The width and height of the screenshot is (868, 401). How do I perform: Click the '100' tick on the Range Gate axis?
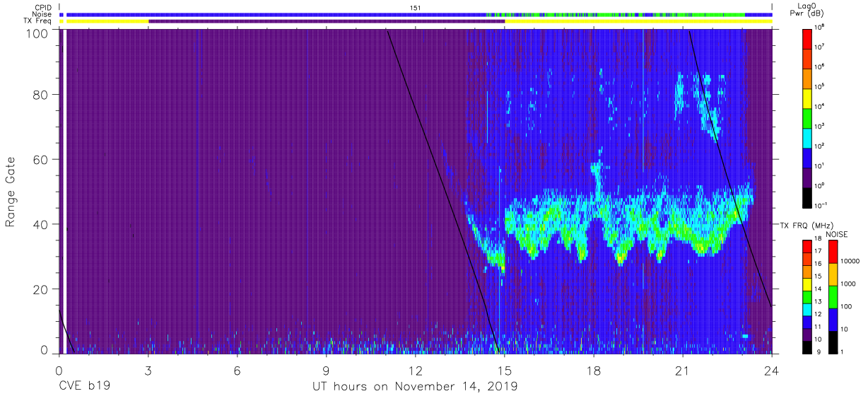point(37,33)
